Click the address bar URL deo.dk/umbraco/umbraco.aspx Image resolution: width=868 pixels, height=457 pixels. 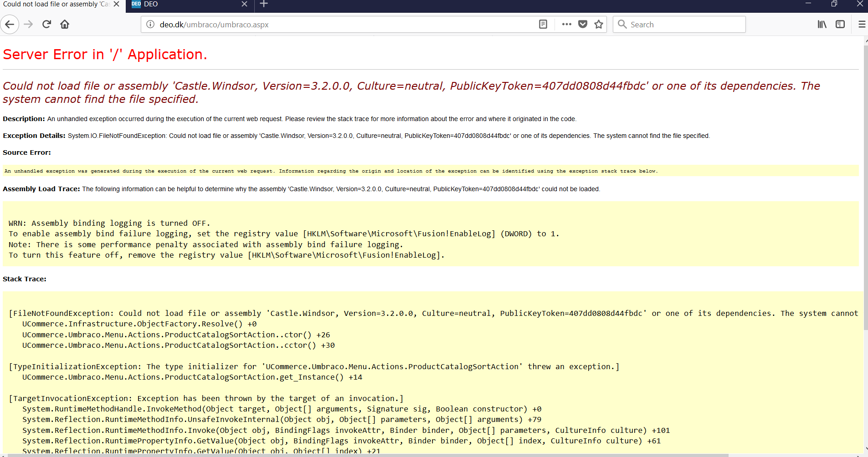pyautogui.click(x=214, y=25)
